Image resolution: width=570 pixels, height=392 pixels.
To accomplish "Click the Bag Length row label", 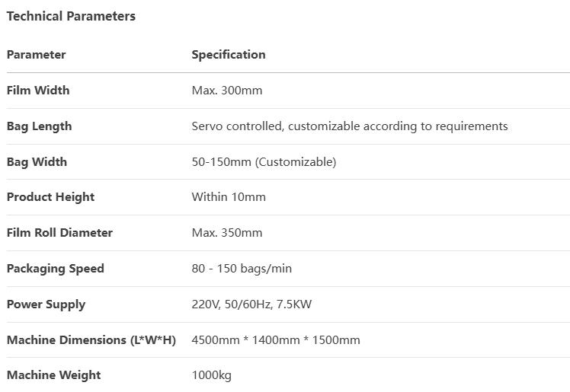I will pos(40,126).
